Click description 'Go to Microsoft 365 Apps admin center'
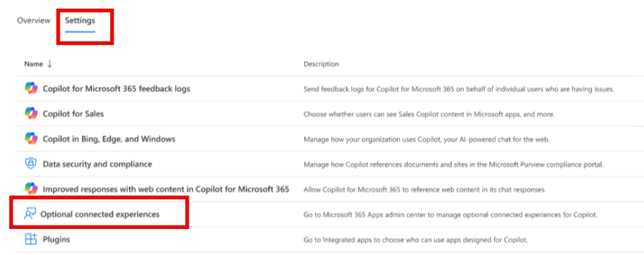The image size is (644, 255). coord(450,215)
